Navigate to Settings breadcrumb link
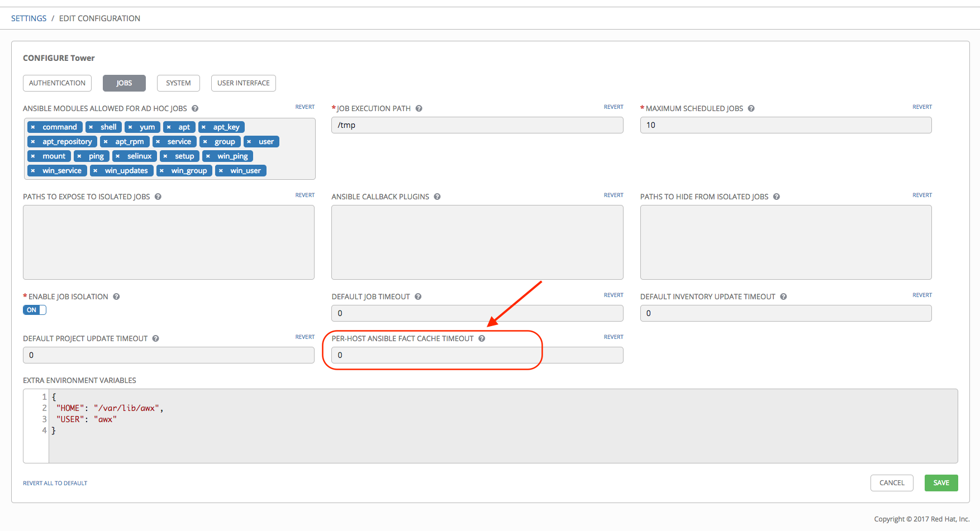 click(29, 18)
